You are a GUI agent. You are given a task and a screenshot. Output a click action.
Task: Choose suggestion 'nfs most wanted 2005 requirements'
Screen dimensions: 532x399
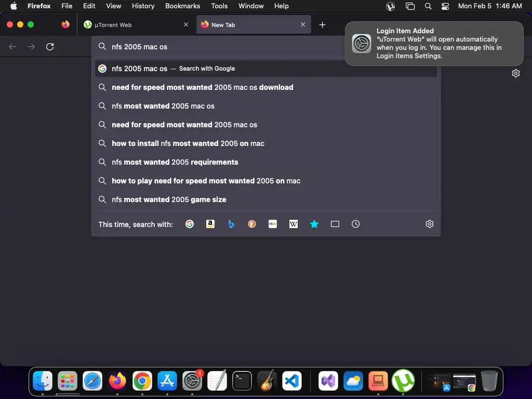[x=265, y=162]
